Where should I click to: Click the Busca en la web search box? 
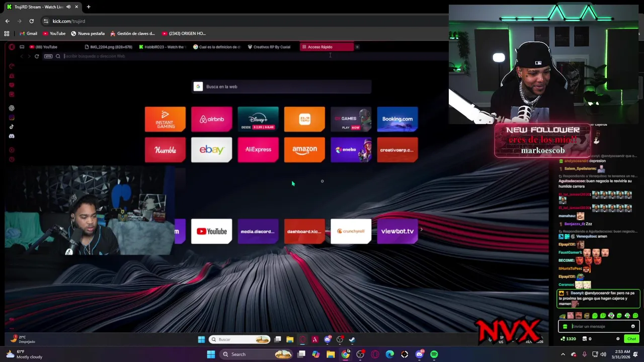tap(282, 86)
